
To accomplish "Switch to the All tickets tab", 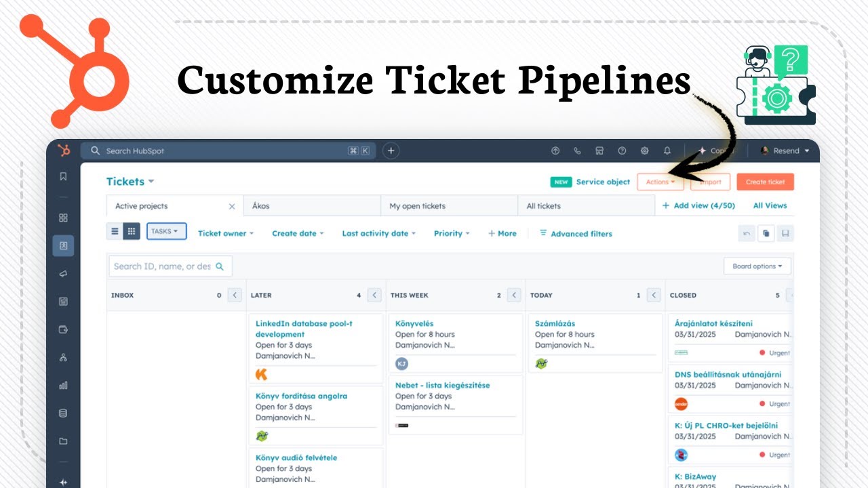I will [x=586, y=206].
